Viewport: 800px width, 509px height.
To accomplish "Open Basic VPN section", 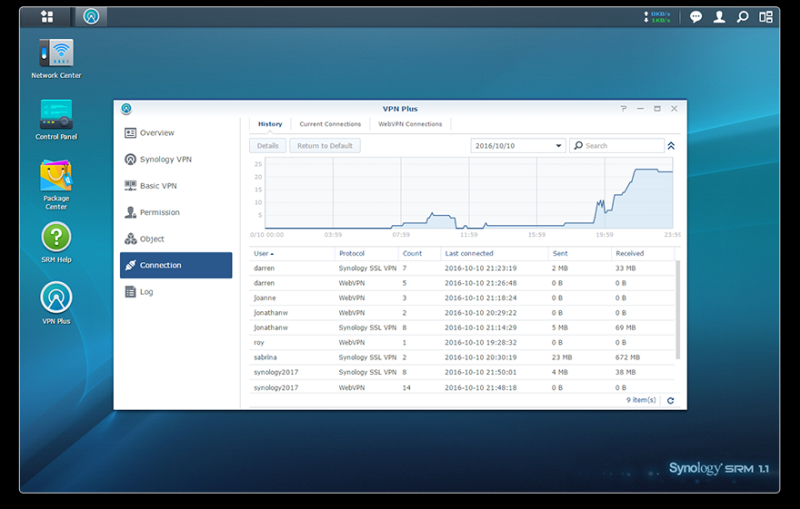I will [177, 186].
